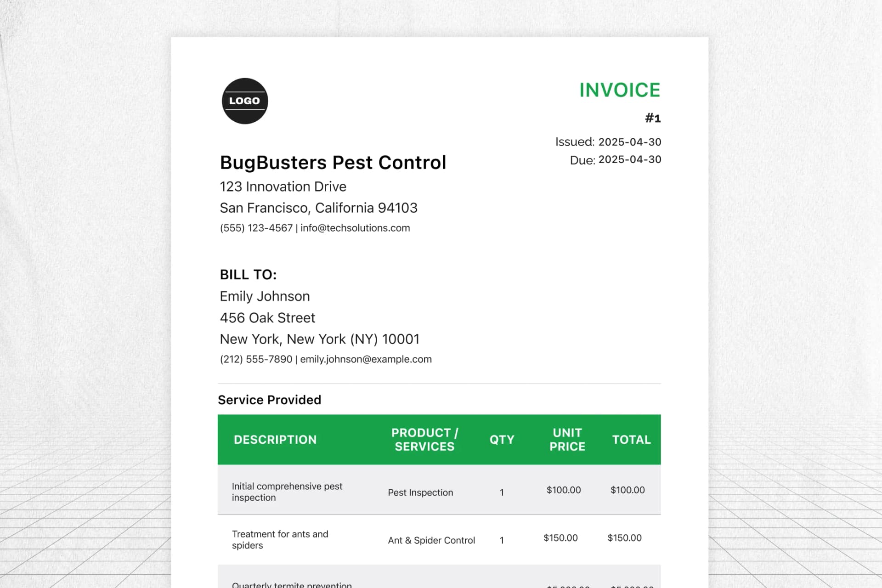This screenshot has width=882, height=588.
Task: Select the Ant & Spider Control service cell
Action: click(x=431, y=540)
